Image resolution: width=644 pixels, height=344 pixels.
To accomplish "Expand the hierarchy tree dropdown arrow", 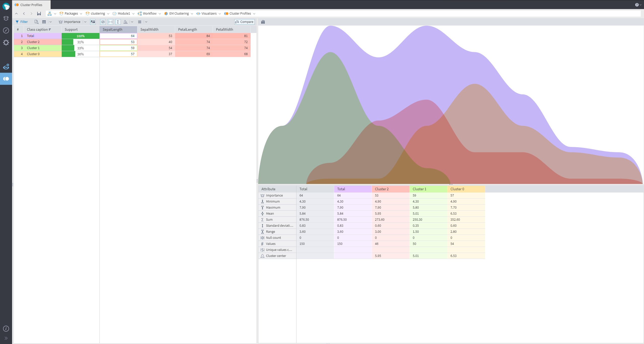I will tap(55, 14).
